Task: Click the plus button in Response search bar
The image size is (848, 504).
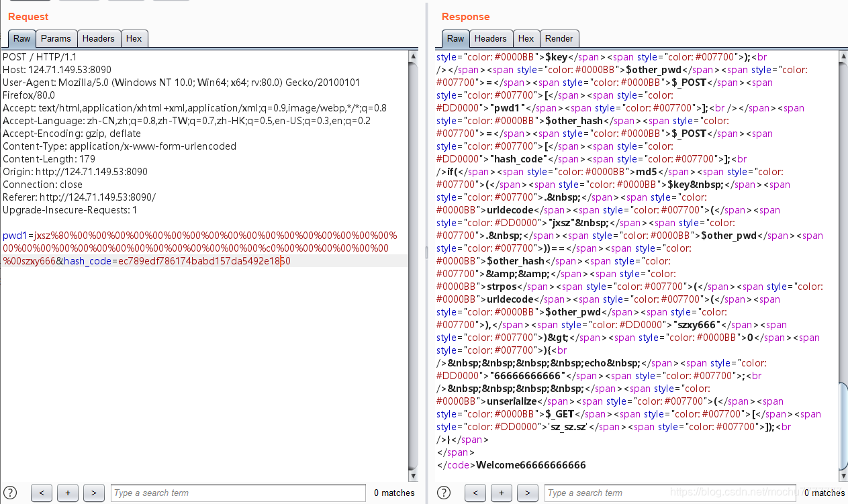Action: pyautogui.click(x=502, y=493)
